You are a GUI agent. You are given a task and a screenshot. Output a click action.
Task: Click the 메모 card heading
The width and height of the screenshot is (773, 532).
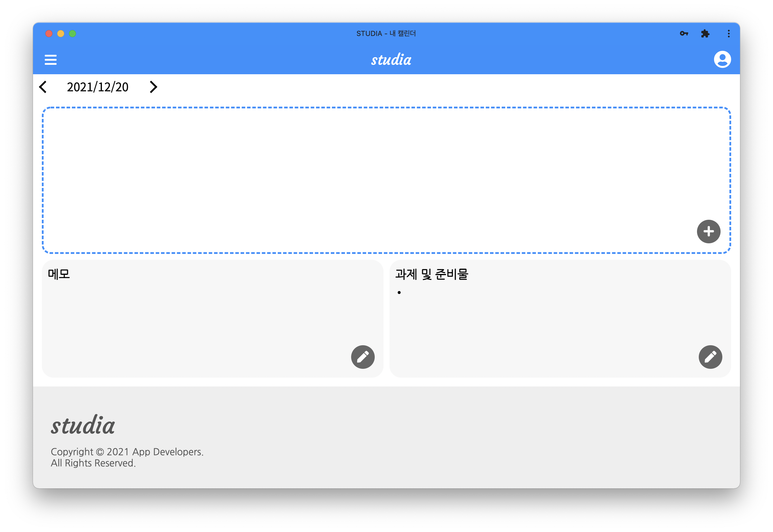(59, 274)
